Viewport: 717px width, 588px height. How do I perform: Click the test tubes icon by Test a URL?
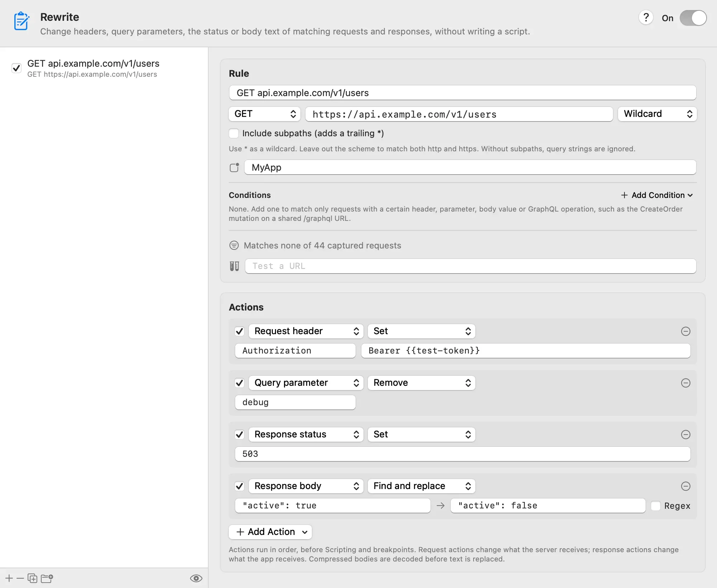[234, 266]
